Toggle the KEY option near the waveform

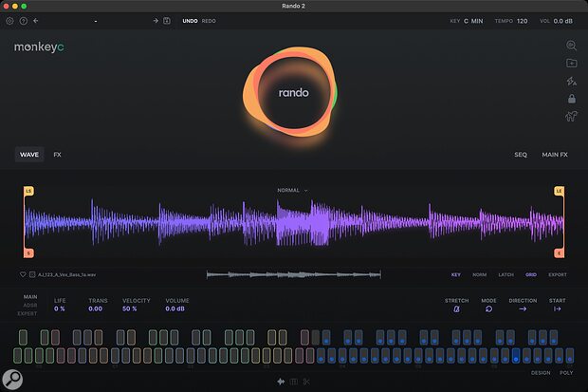(x=456, y=275)
